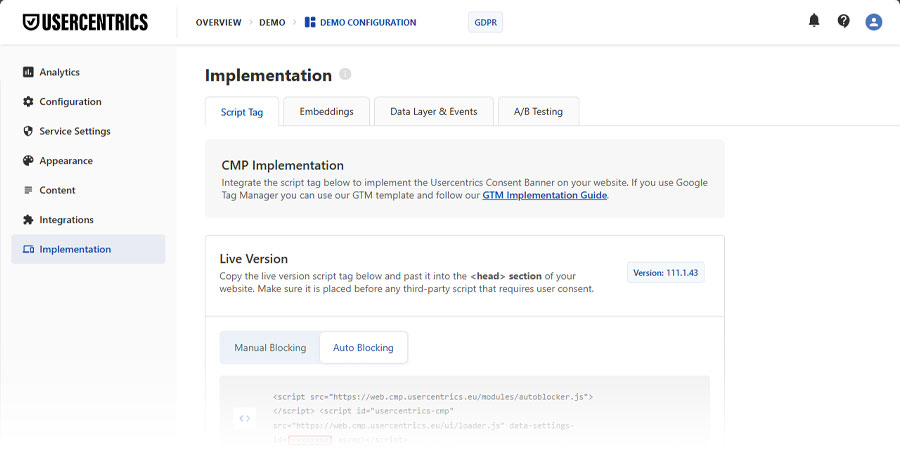
Task: Click the Usercentrics logo
Action: click(x=85, y=22)
